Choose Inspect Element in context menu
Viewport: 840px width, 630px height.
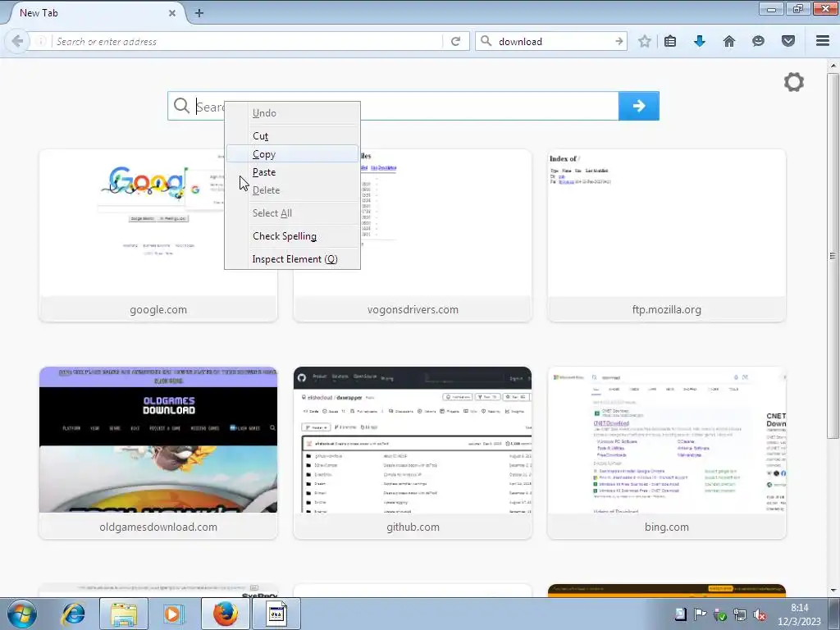(x=293, y=259)
